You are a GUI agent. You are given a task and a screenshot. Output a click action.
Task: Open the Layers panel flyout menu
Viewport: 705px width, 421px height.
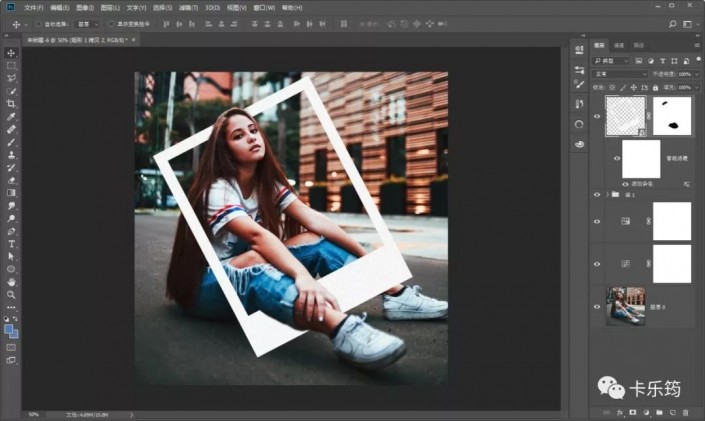pyautogui.click(x=697, y=45)
